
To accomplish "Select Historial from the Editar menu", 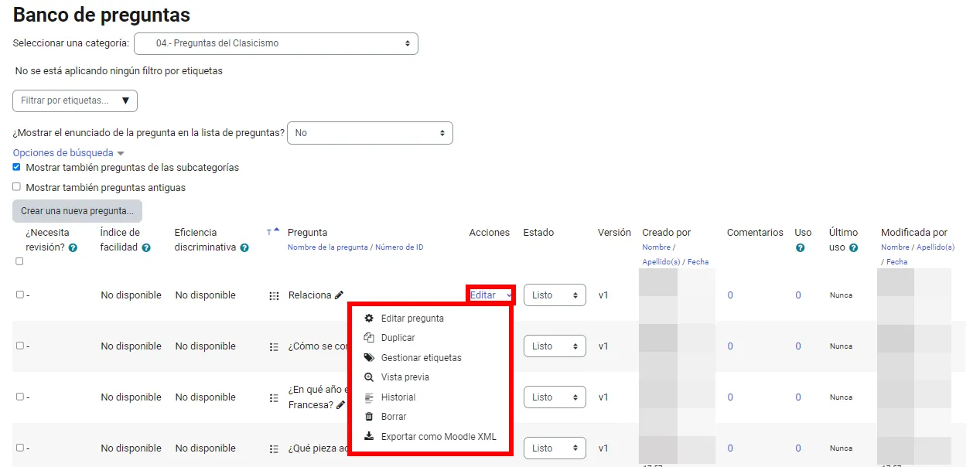I will coord(398,397).
